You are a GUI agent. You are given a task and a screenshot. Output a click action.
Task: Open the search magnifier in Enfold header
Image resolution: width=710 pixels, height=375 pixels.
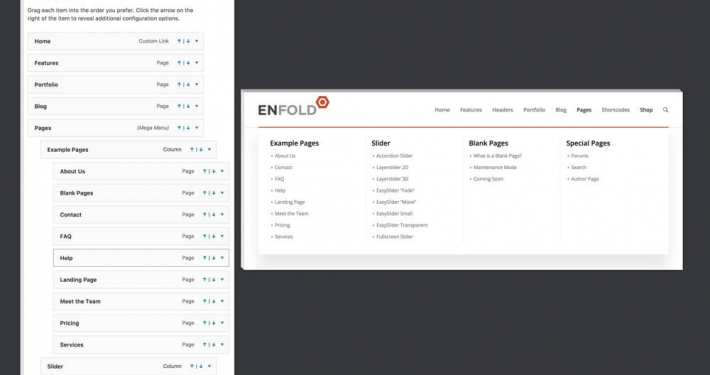point(665,110)
